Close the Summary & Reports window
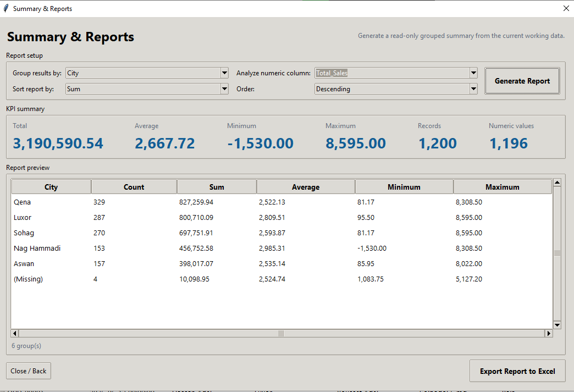Image resolution: width=574 pixels, height=392 pixels. pos(566,8)
